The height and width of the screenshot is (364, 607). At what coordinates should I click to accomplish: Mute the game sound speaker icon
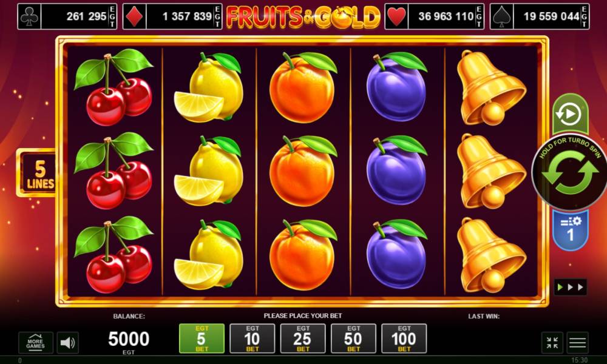pyautogui.click(x=68, y=342)
